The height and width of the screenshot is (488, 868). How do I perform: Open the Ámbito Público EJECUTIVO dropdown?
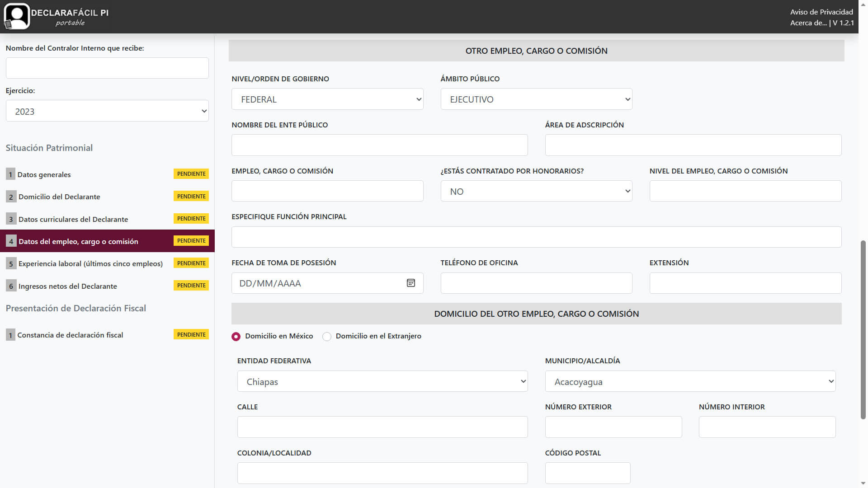coord(536,99)
